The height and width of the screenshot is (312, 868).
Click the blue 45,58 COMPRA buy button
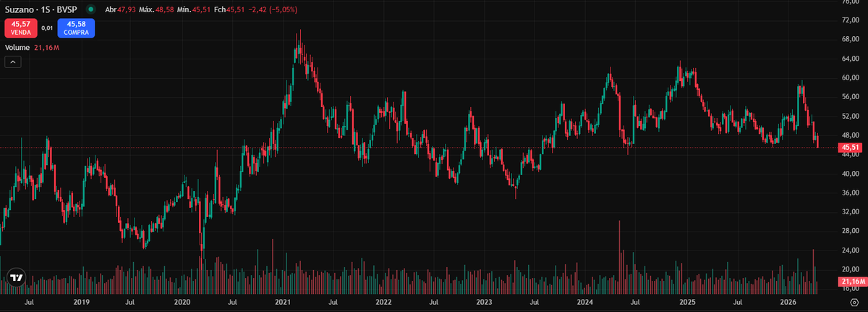point(77,28)
